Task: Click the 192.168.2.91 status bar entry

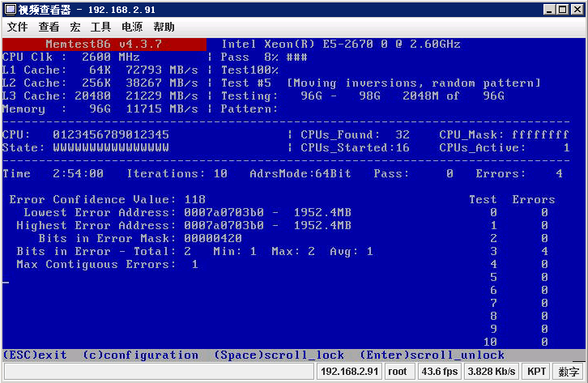Action: pyautogui.click(x=350, y=372)
